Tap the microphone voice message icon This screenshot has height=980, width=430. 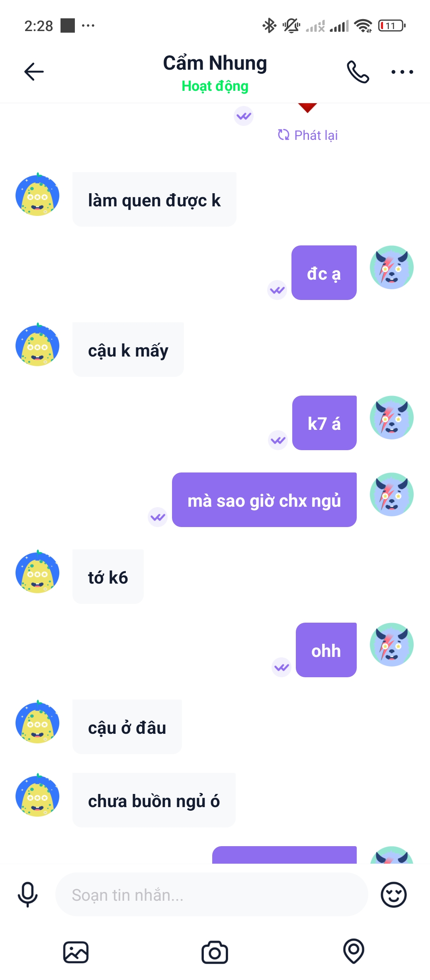point(27,895)
